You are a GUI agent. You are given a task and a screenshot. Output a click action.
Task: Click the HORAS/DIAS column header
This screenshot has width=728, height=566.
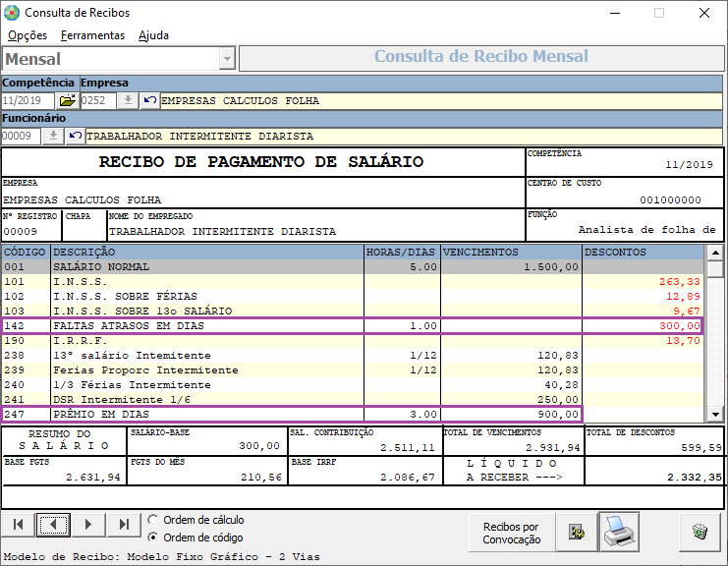tap(402, 253)
